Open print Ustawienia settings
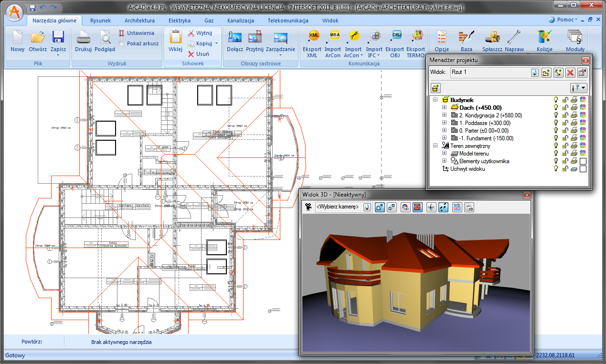This screenshot has height=364, width=606. (136, 33)
